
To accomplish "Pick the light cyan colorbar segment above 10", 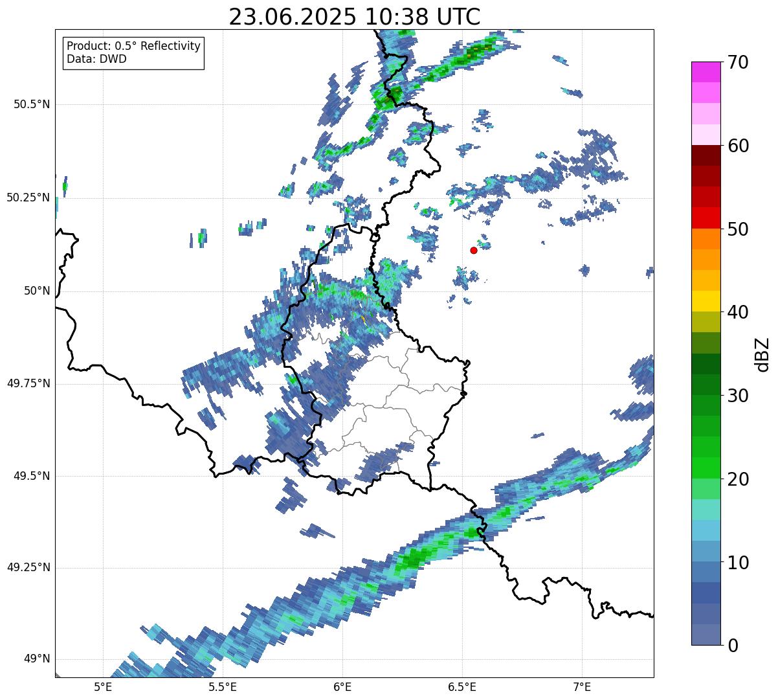I will 706,530.
